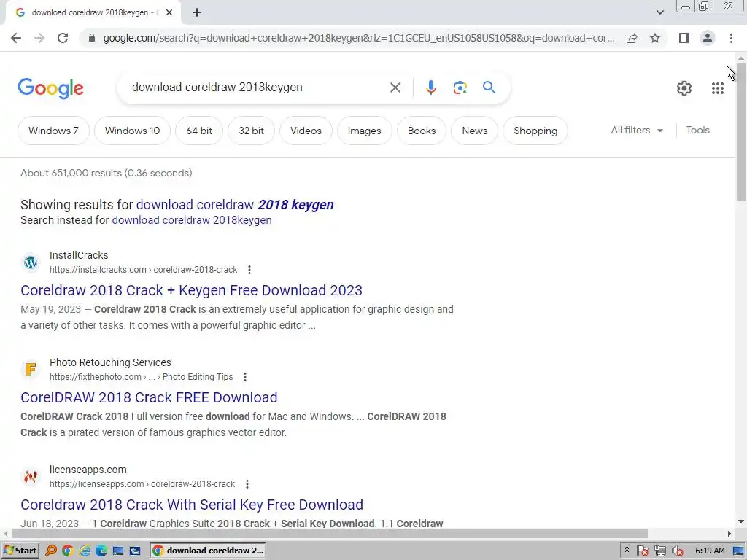The height and width of the screenshot is (560, 747).
Task: Apply the 64 bit filter chip
Action: (x=199, y=131)
